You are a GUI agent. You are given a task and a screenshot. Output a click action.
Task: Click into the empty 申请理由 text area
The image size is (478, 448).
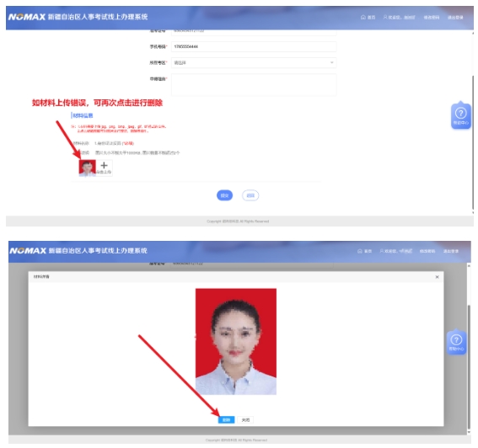pos(254,85)
